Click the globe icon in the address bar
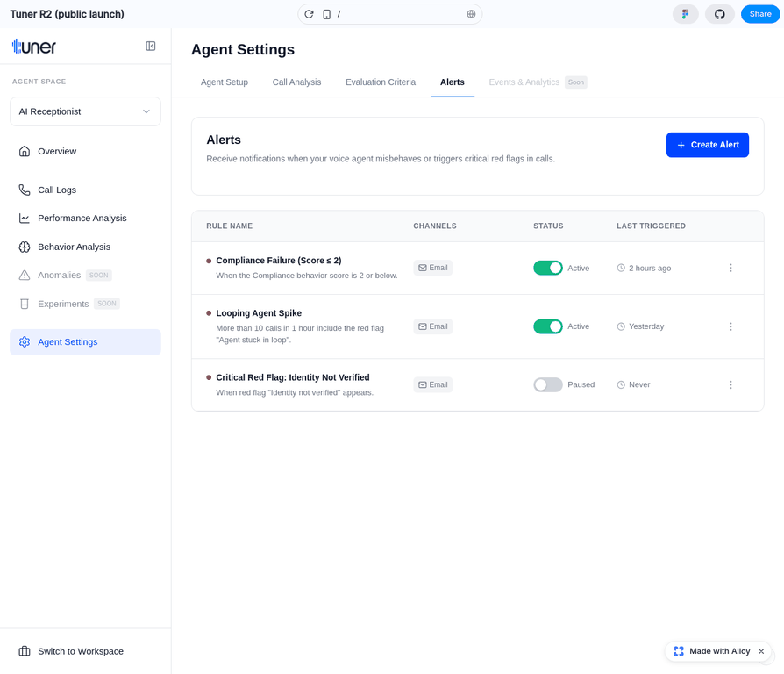The width and height of the screenshot is (784, 674). pos(471,14)
